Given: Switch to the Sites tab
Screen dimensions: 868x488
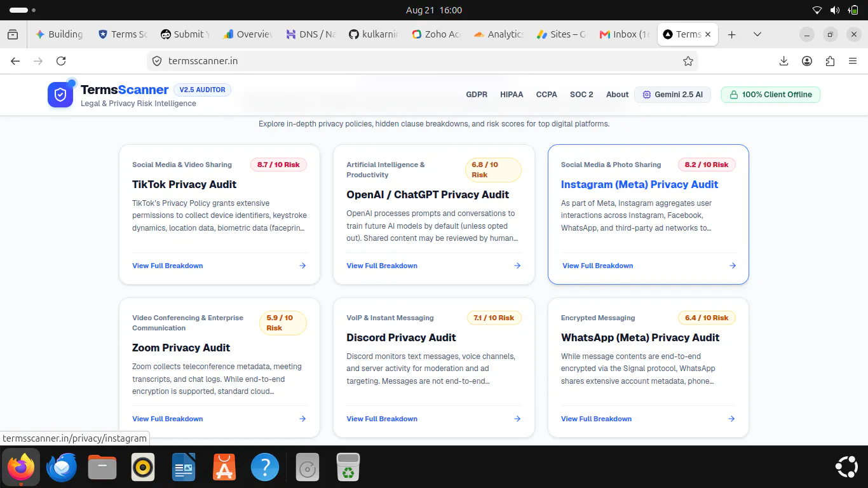Looking at the screenshot, I should (561, 34).
